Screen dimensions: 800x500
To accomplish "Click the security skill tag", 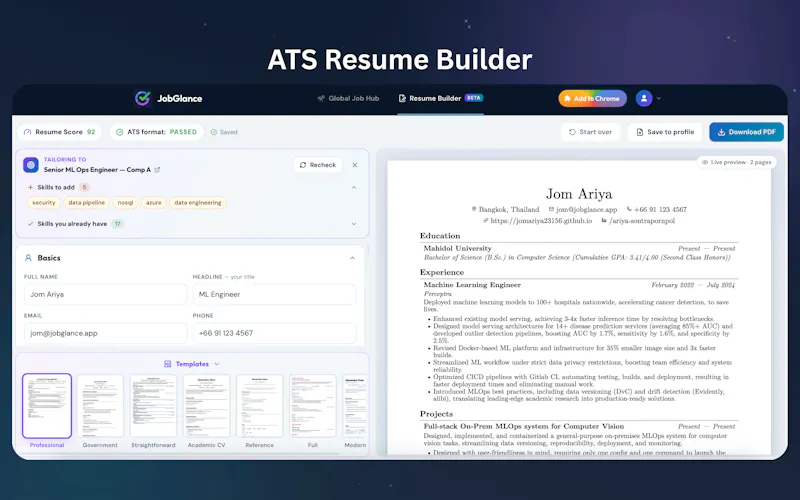I will pos(44,203).
